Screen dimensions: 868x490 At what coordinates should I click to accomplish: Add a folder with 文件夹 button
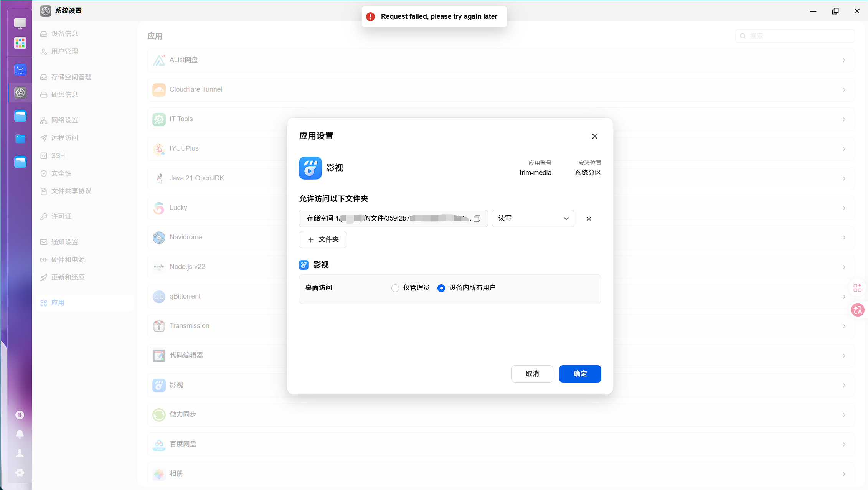tap(323, 239)
